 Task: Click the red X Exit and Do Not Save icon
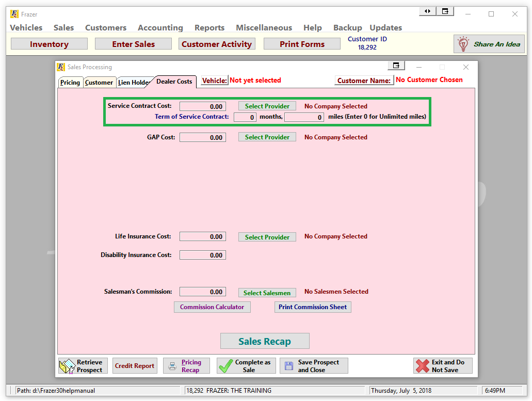[x=423, y=366]
